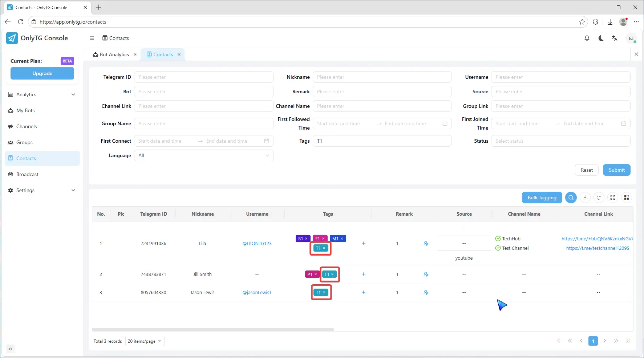Collapse sidebar using the hamburger menu icon

point(92,38)
